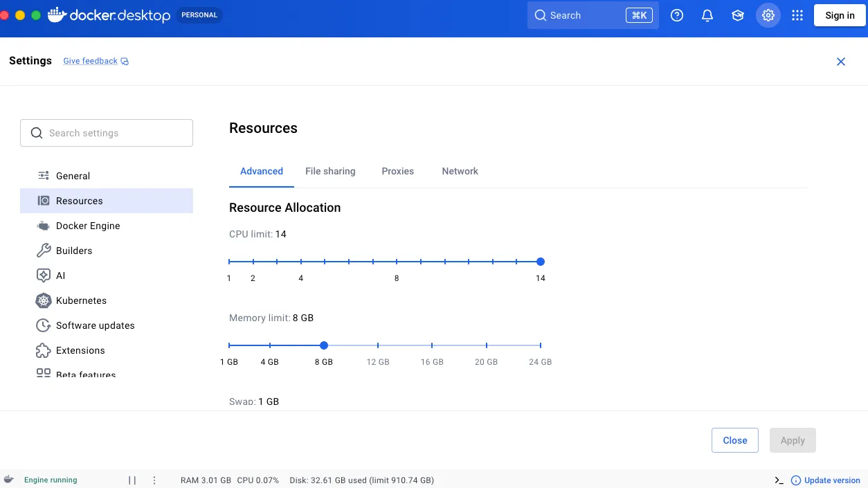The width and height of the screenshot is (868, 488).
Task: Open the Give feedback link
Action: (x=90, y=61)
